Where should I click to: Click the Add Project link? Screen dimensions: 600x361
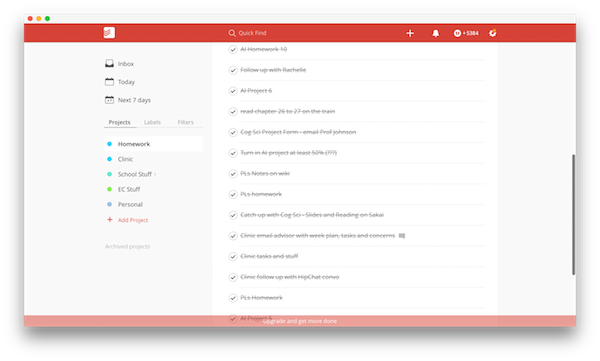[x=133, y=220]
